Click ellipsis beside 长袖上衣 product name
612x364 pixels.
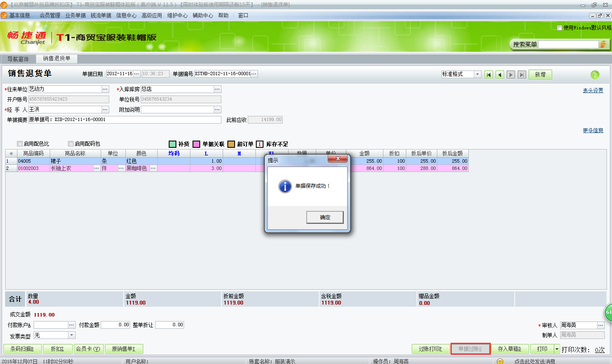[x=96, y=168]
